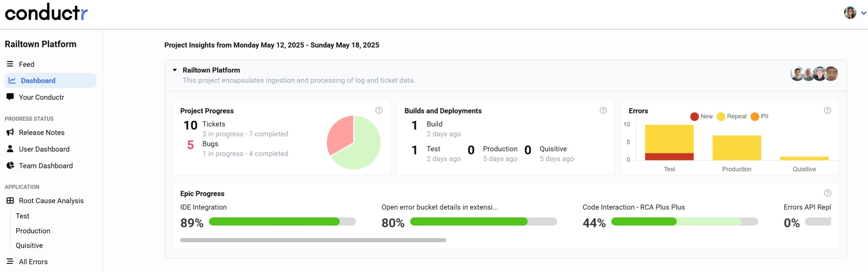Click the Epic Progress horizontal scrollbar
The width and height of the screenshot is (868, 272).
(313, 240)
